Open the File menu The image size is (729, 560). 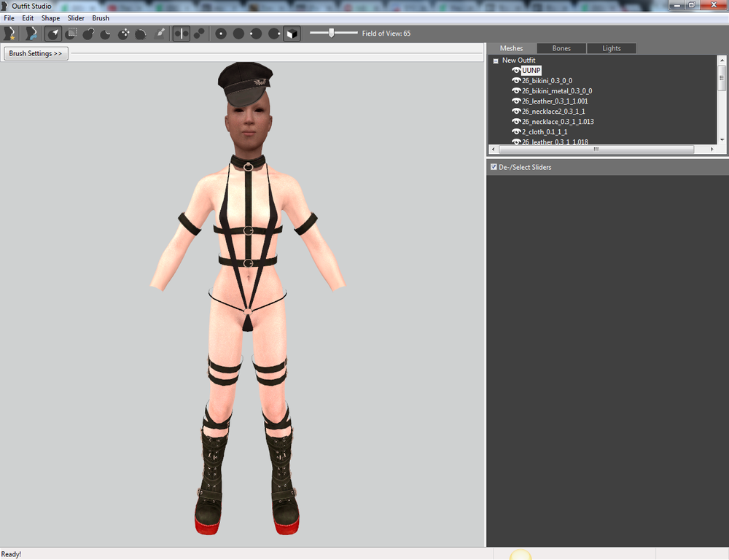(9, 18)
